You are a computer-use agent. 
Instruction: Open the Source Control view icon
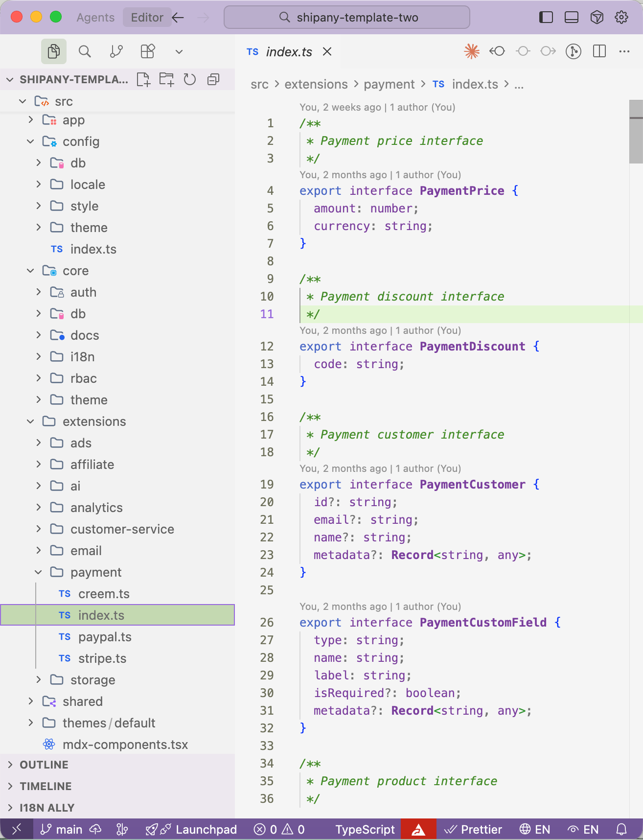point(116,51)
